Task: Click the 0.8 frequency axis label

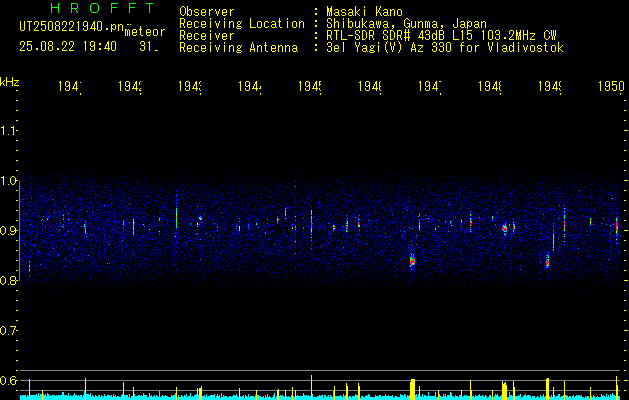Action: pos(8,280)
